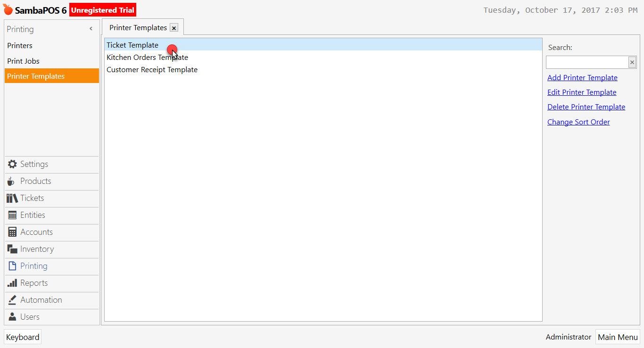The image size is (644, 348).
Task: Collapse the Printing navigation panel with chevron
Action: coord(91,28)
